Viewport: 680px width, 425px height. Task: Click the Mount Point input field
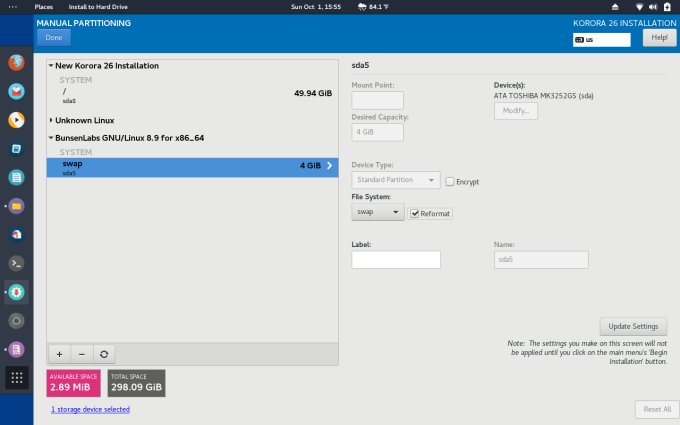[377, 100]
